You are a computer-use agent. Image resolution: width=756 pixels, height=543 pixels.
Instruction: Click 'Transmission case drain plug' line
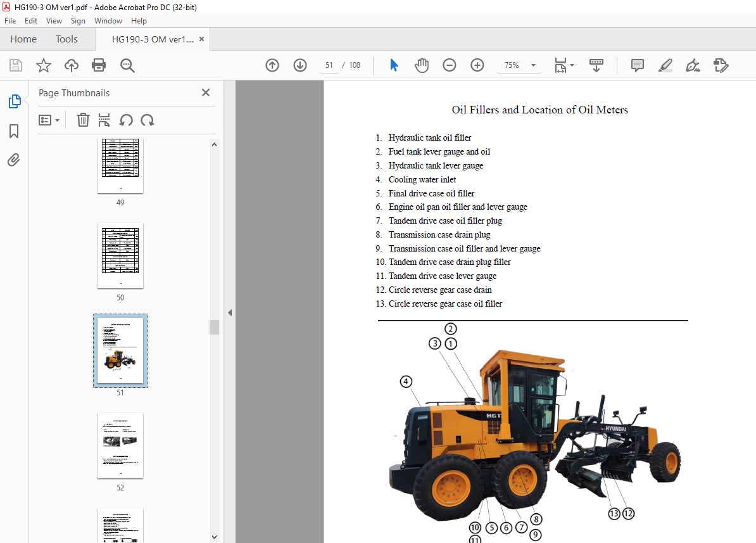(x=433, y=234)
